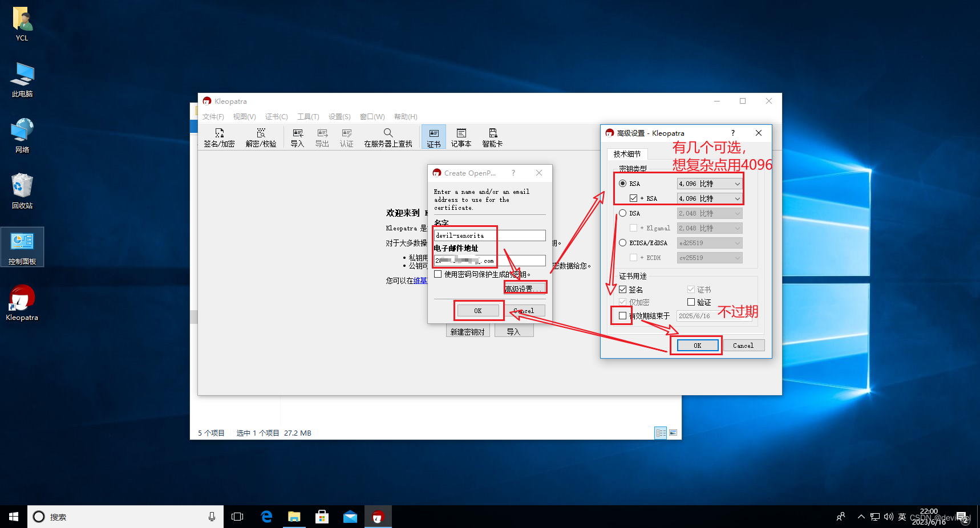
Task: Click New Key Pair (新建密钥对) button
Action: (468, 332)
